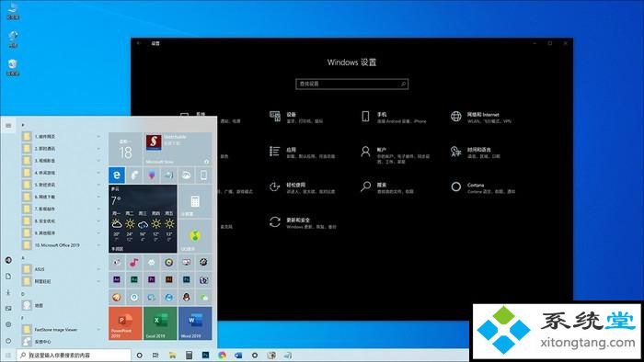Click the Windows Settings search field
The image size is (644, 362).
pyautogui.click(x=352, y=84)
